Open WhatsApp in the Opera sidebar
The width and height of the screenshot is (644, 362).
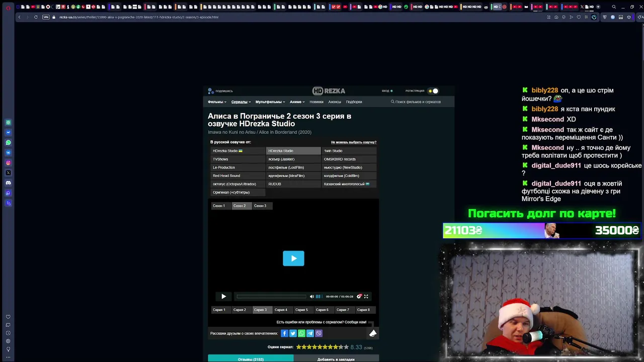[8, 143]
